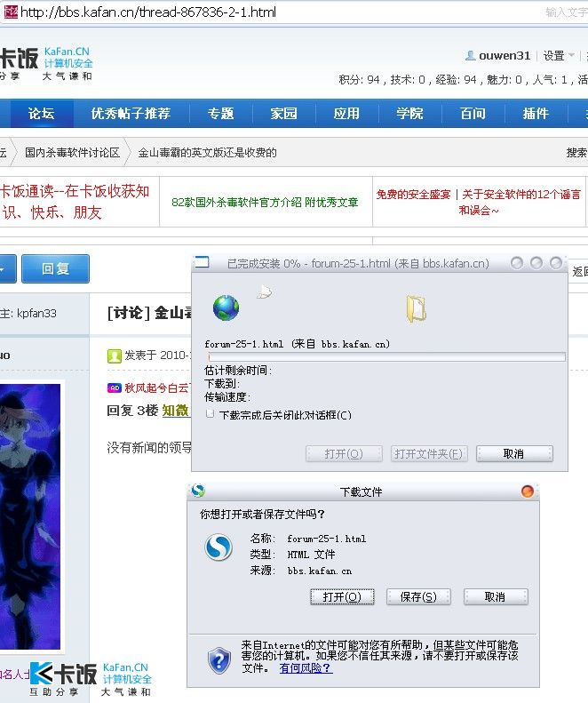
Task: Click the ouwen31 username link
Action: (x=505, y=56)
